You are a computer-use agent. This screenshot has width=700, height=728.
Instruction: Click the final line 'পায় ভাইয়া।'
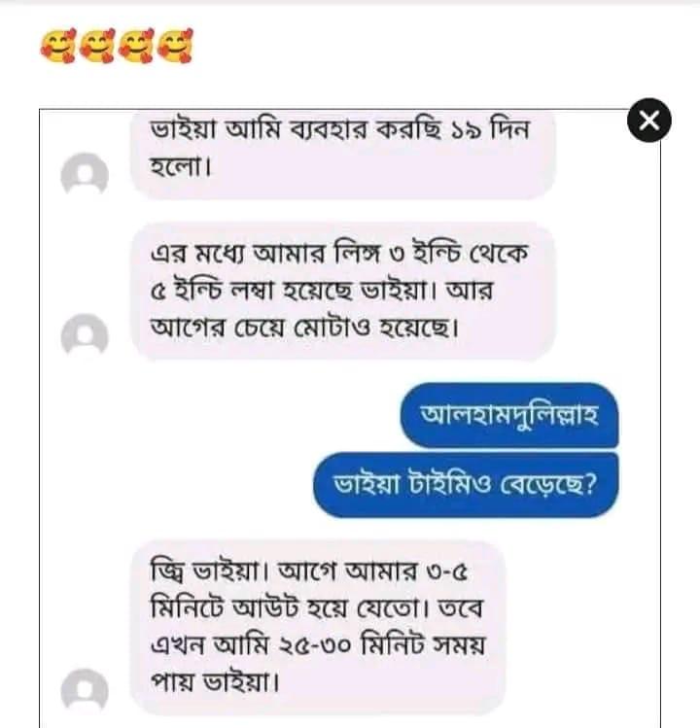(x=215, y=682)
